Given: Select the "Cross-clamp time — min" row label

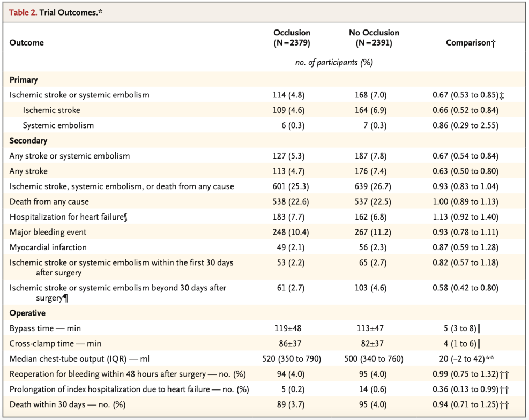Looking at the screenshot, I should (55, 343).
